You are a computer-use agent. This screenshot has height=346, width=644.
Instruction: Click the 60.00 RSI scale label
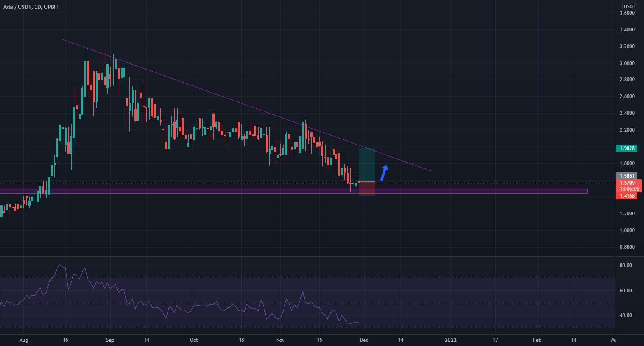(x=626, y=291)
